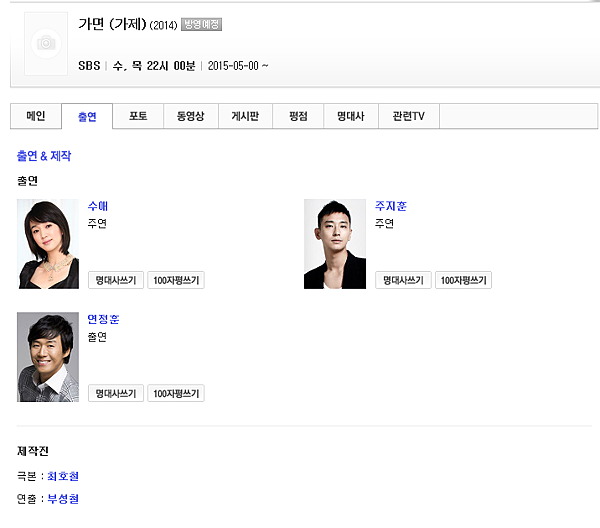Click 주연 role label under 주지훈
The image size is (600, 528).
[x=384, y=223]
